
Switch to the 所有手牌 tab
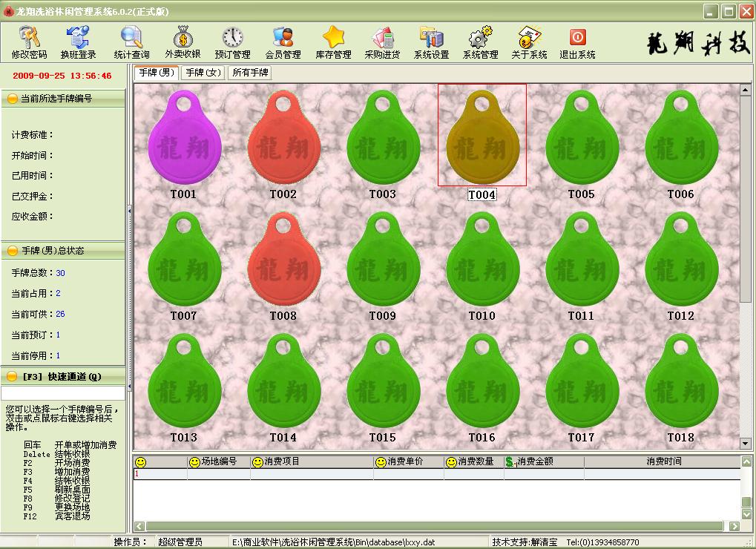click(250, 73)
